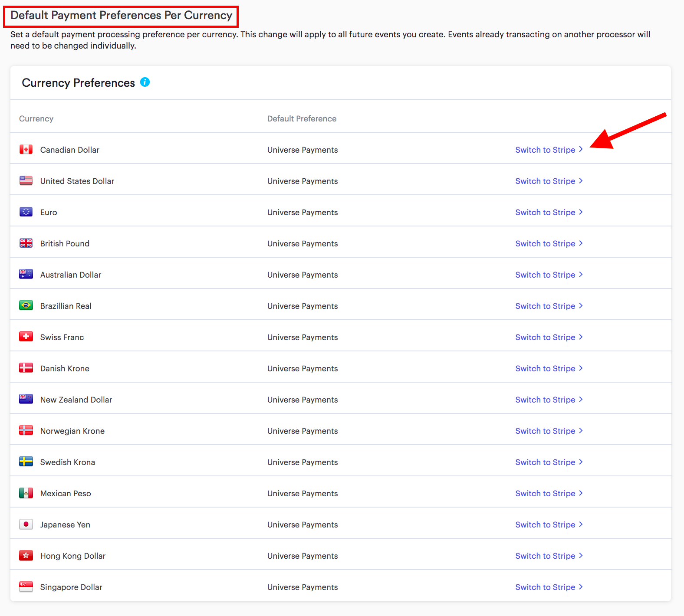Click the Swiss Franc label
The image size is (684, 616).
pyautogui.click(x=62, y=337)
